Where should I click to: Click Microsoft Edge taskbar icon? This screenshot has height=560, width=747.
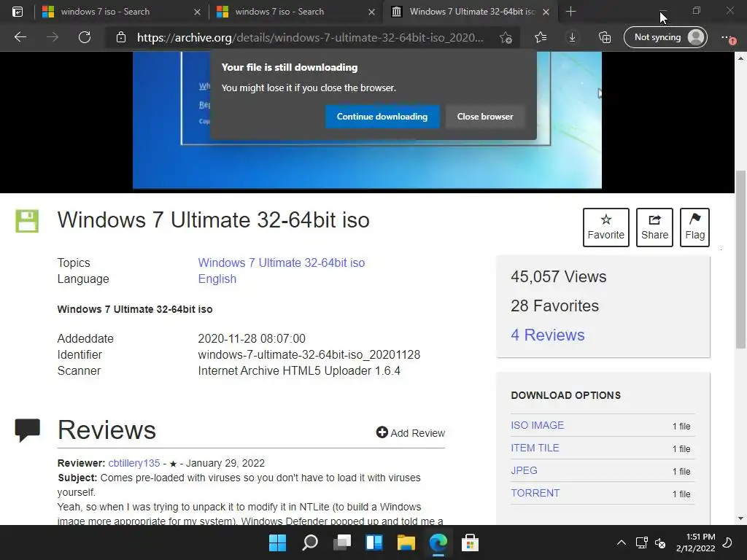click(438, 542)
